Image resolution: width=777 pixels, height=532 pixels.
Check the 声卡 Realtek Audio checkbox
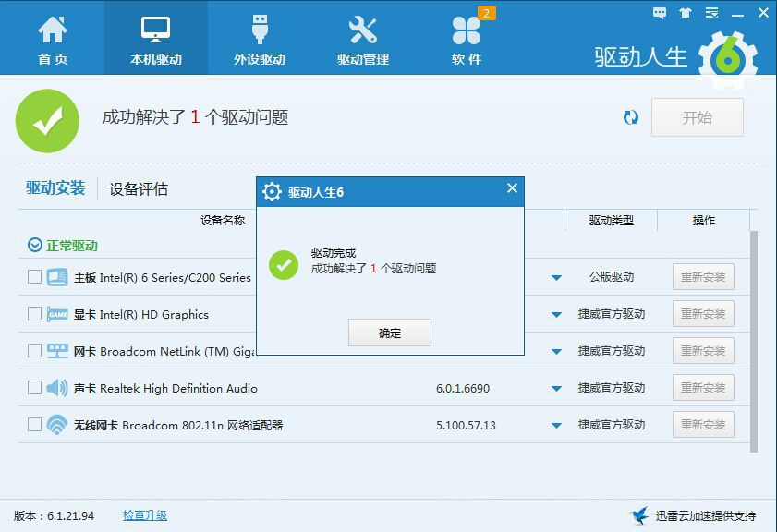[34, 388]
